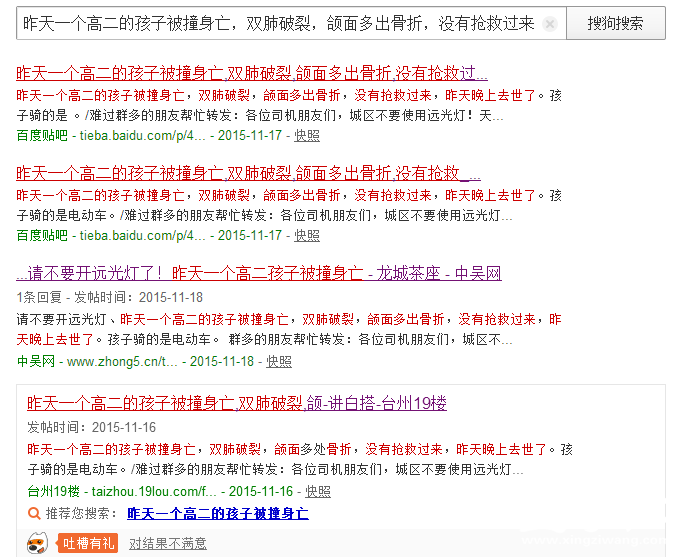The image size is (683, 557).
Task: Click suggested search 昨天一个高二的孩子被撞身亡
Action: tap(218, 513)
